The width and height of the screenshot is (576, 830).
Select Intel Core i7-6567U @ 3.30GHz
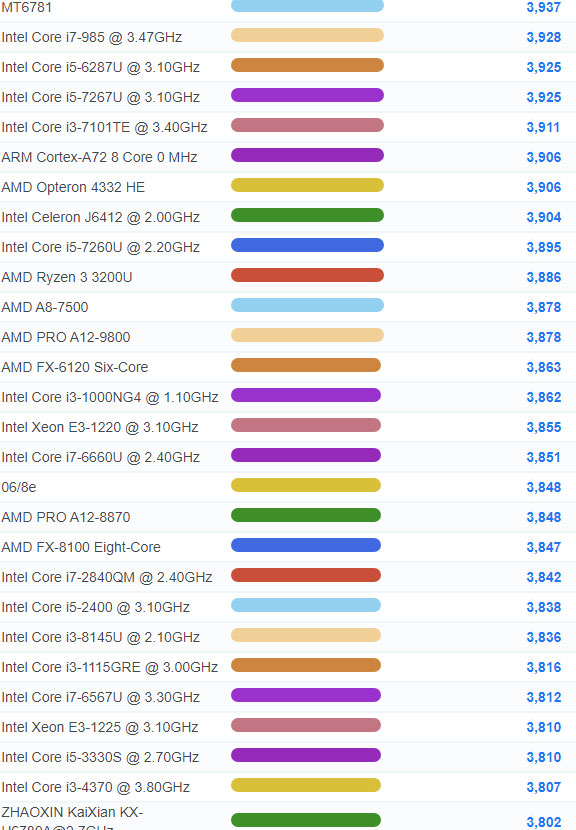point(101,698)
